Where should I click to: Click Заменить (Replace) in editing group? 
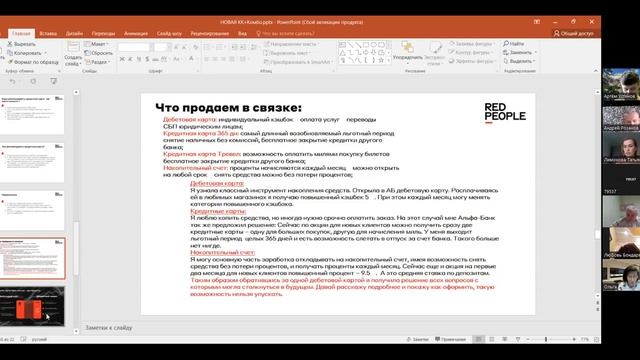(x=519, y=52)
